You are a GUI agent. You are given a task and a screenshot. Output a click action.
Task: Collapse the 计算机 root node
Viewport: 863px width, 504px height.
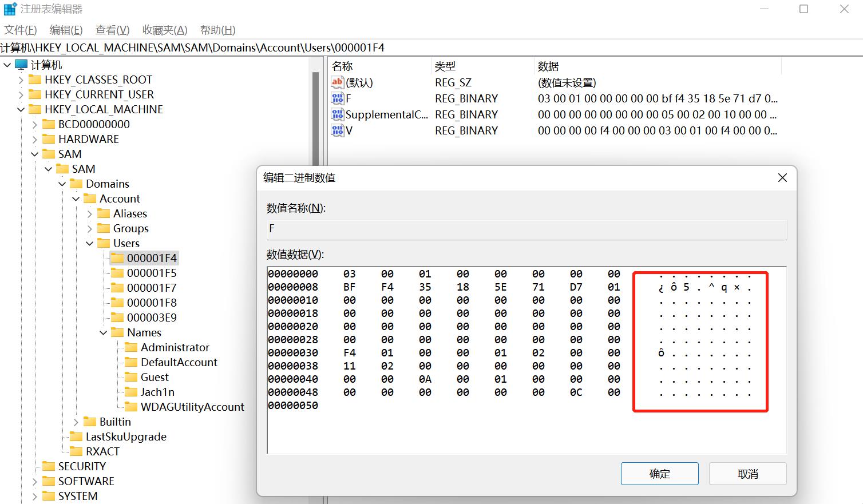7,65
